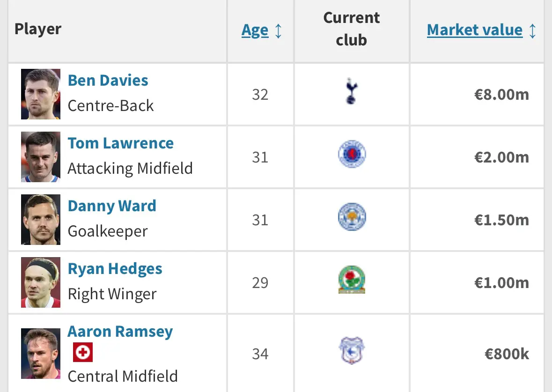Open Ben Davies player profile
The width and height of the screenshot is (552, 392).
(108, 80)
